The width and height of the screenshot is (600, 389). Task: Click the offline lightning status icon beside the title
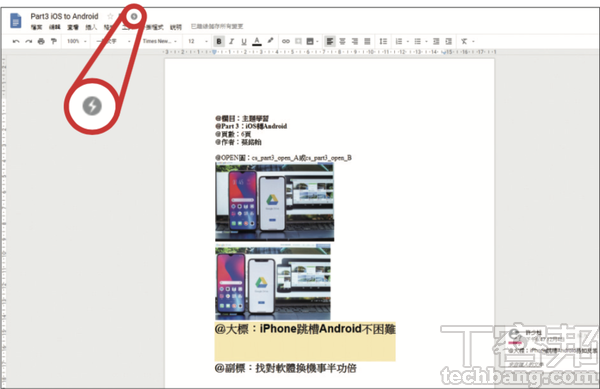point(134,16)
